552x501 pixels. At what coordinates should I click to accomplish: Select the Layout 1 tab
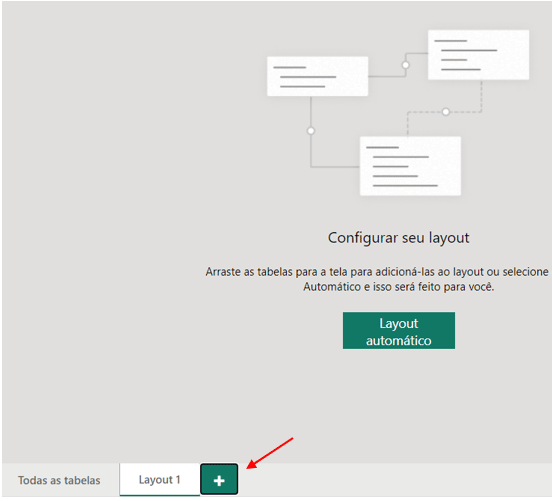click(159, 480)
